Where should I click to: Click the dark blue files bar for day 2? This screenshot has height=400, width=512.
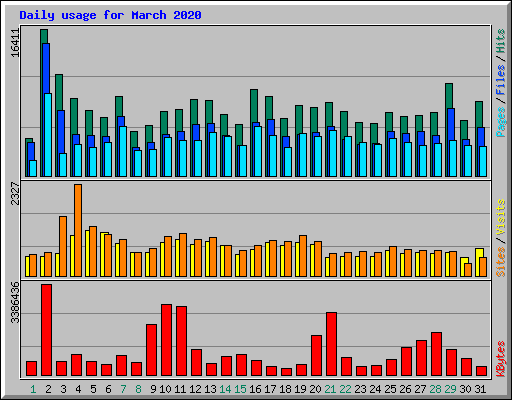(46, 68)
